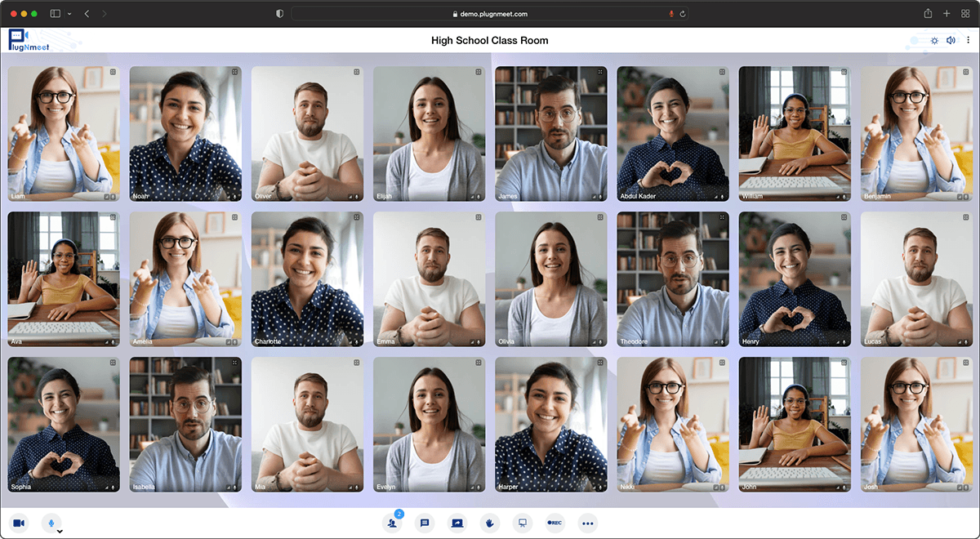Open the chat panel

coord(425,523)
